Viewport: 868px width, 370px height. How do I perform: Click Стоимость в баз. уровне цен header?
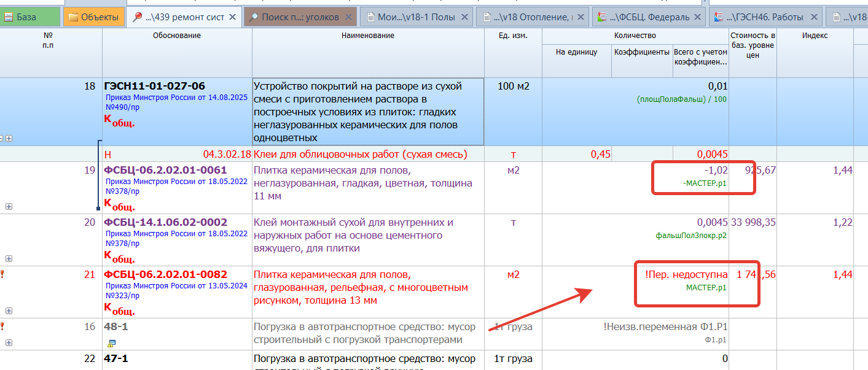[x=753, y=52]
